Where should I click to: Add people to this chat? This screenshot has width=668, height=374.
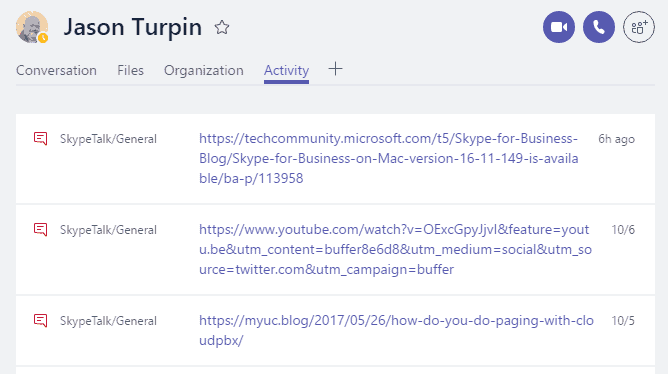[639, 27]
